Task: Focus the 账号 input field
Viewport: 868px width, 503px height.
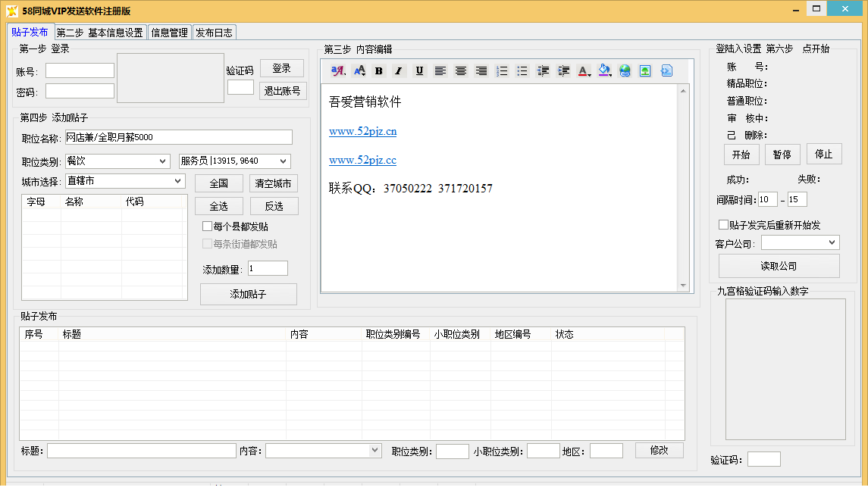Action: pos(80,70)
